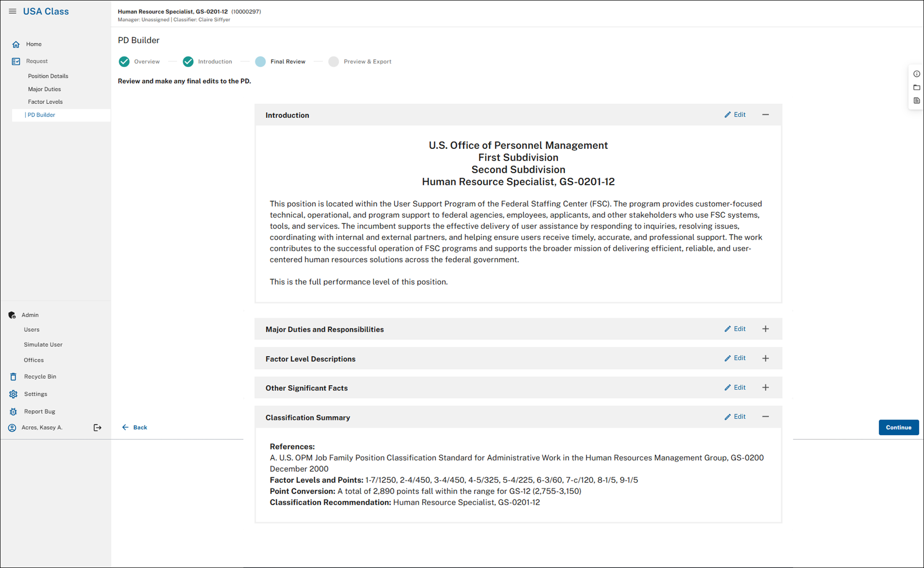
Task: Click the Factor Level Descriptions header title
Action: (310, 359)
